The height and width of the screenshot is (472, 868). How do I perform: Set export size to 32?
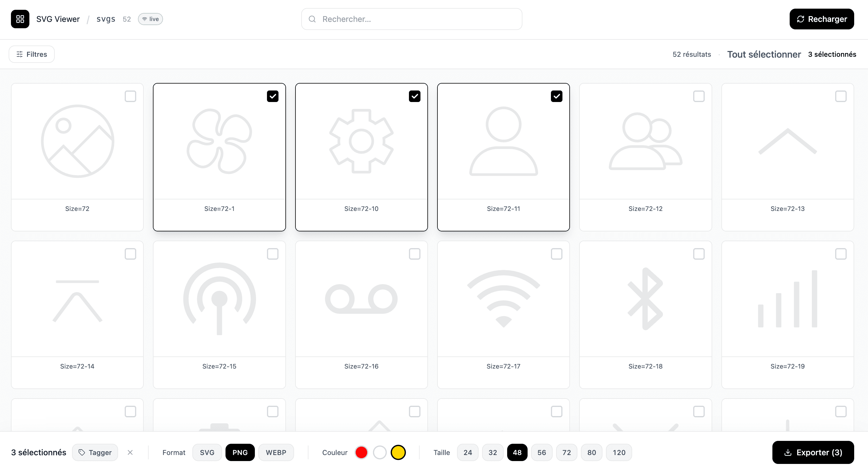(x=493, y=452)
